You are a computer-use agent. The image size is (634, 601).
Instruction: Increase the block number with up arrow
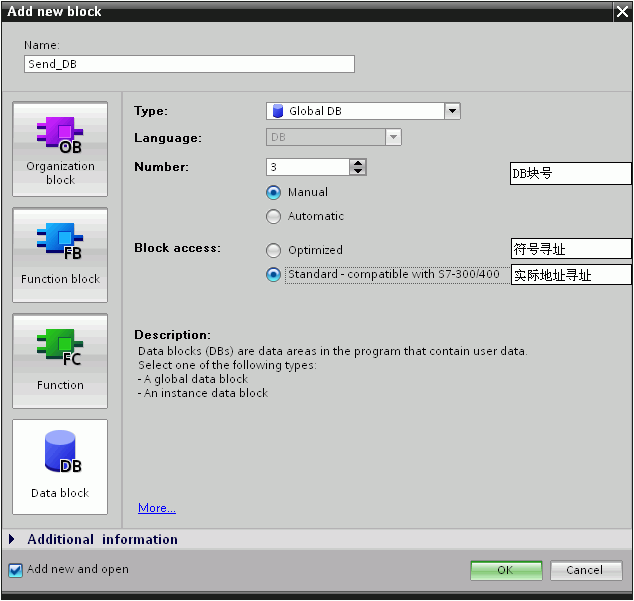[x=358, y=163]
